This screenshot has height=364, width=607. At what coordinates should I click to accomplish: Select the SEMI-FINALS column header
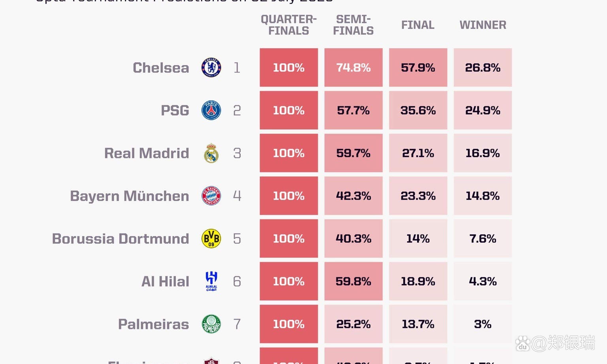coord(353,25)
